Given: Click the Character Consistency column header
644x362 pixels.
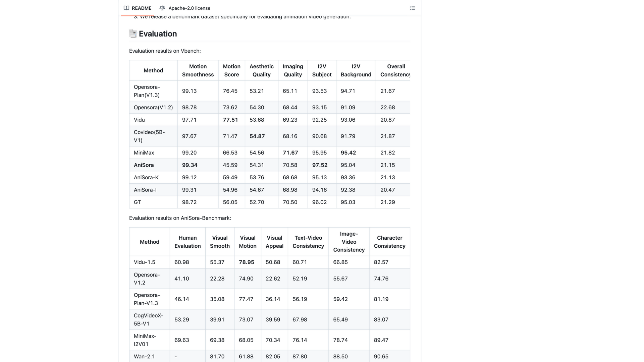Looking at the screenshot, I should click(x=389, y=242).
